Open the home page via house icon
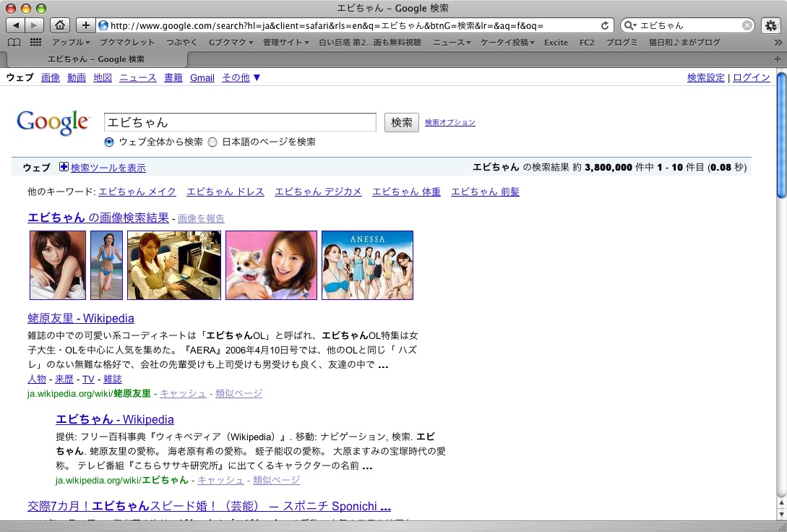The width and height of the screenshot is (787, 532). coord(60,25)
